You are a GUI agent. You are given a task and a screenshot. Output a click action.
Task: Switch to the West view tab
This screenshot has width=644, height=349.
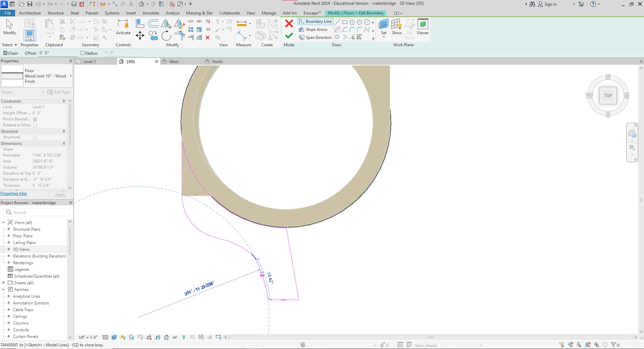pos(174,62)
